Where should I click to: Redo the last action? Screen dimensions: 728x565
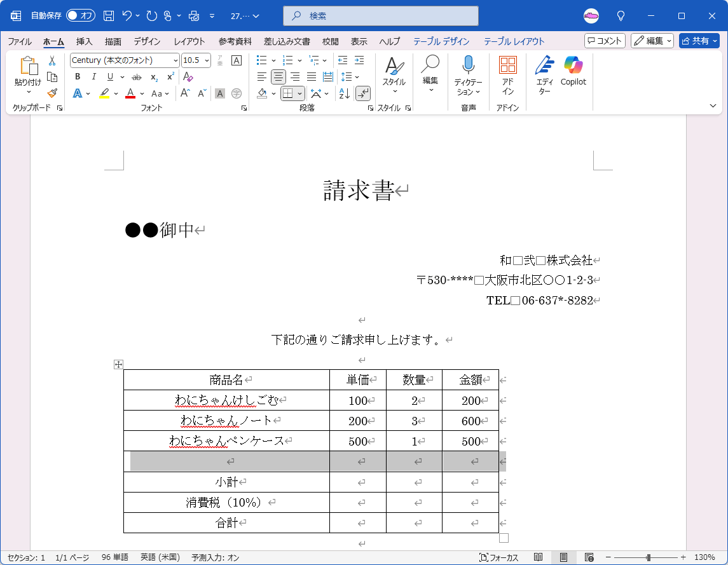[152, 16]
